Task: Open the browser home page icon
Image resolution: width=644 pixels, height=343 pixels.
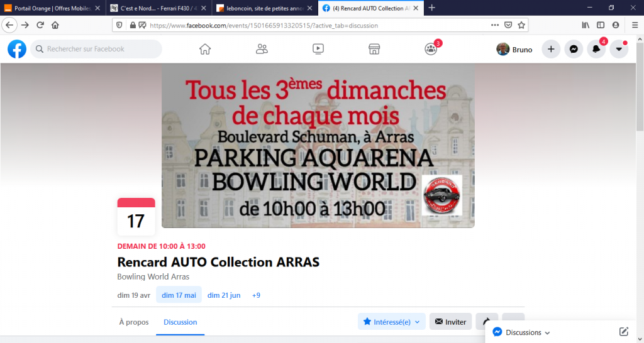Action: click(x=55, y=25)
